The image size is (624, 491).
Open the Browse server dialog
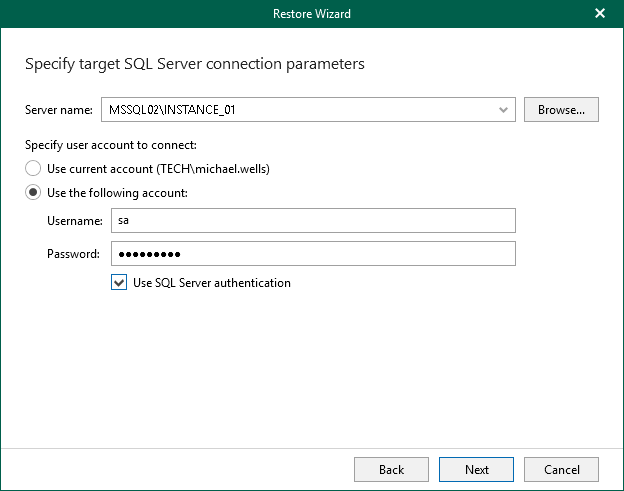pos(561,109)
